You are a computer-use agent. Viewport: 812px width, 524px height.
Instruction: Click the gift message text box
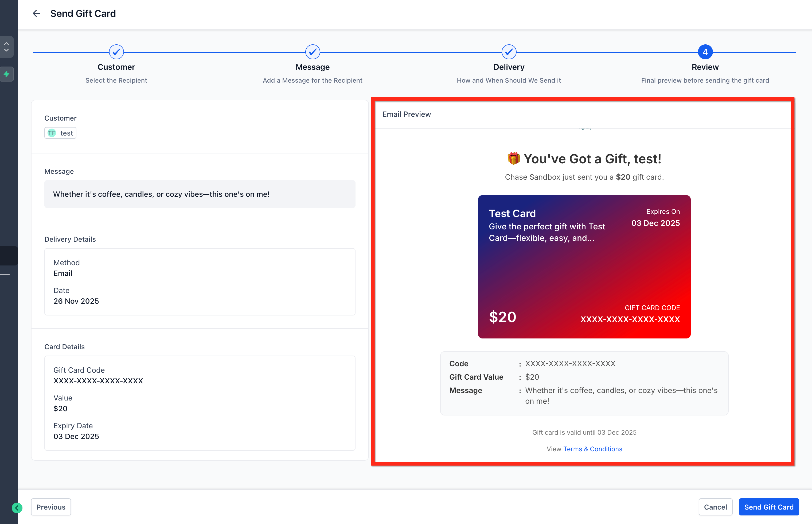click(x=200, y=194)
